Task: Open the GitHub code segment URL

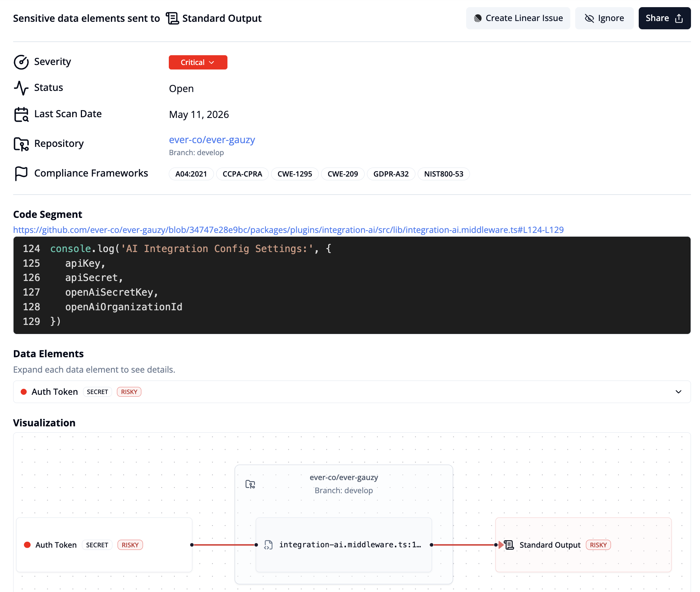Action: click(288, 230)
